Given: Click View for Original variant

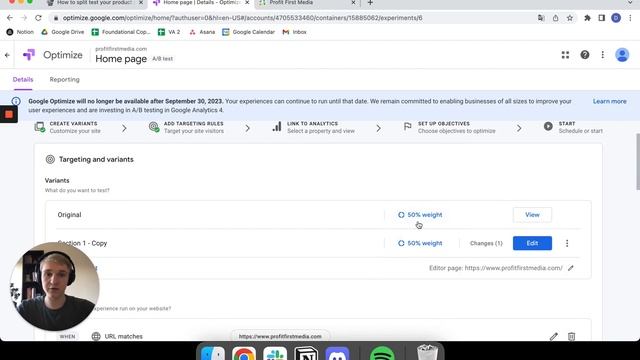Looking at the screenshot, I should [x=532, y=215].
